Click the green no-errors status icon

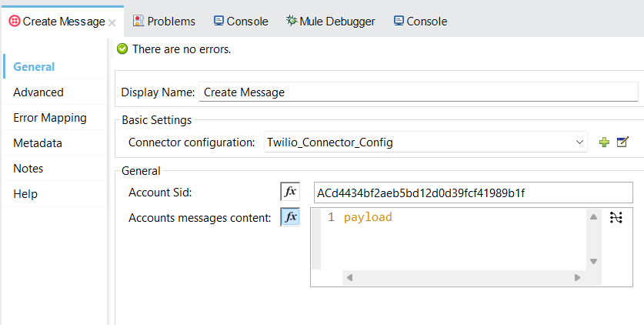[x=122, y=49]
